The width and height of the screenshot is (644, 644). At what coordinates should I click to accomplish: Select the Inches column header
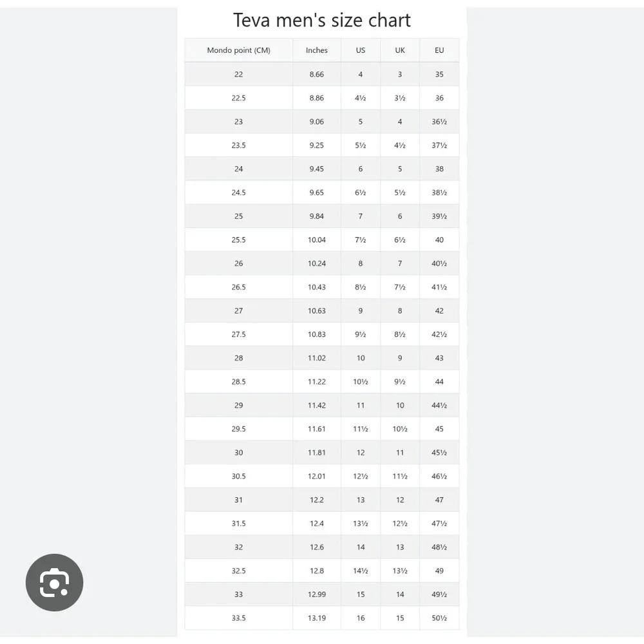point(317,50)
